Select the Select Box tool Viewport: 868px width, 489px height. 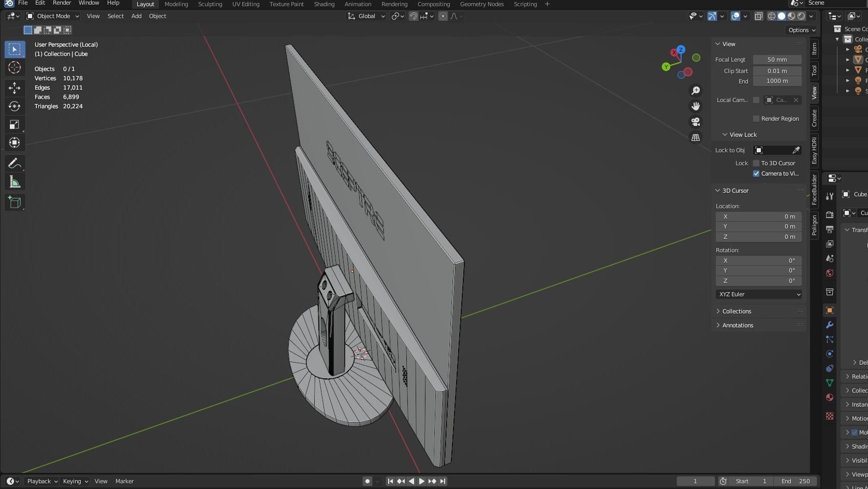tap(14, 49)
